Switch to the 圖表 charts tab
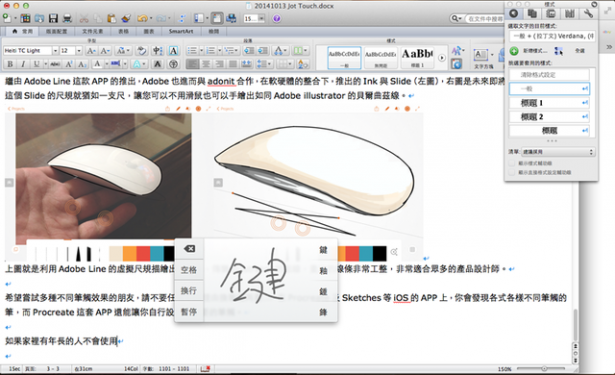The height and width of the screenshot is (375, 615). [149, 31]
